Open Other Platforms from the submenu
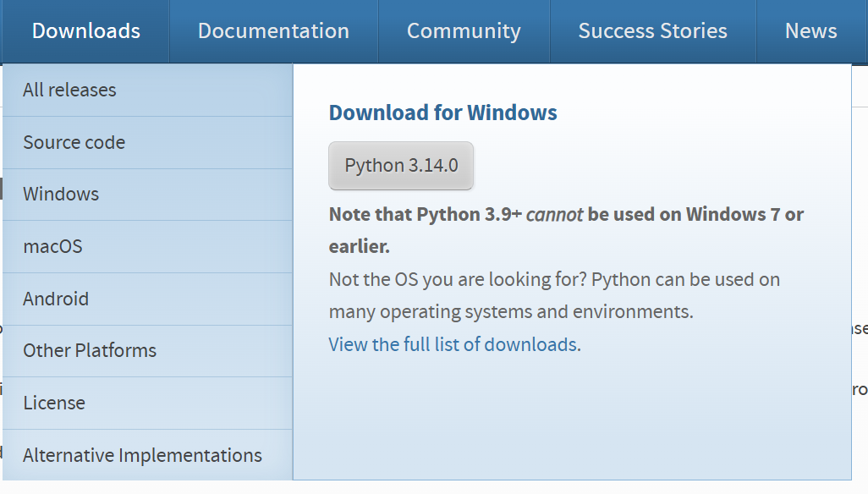 90,350
